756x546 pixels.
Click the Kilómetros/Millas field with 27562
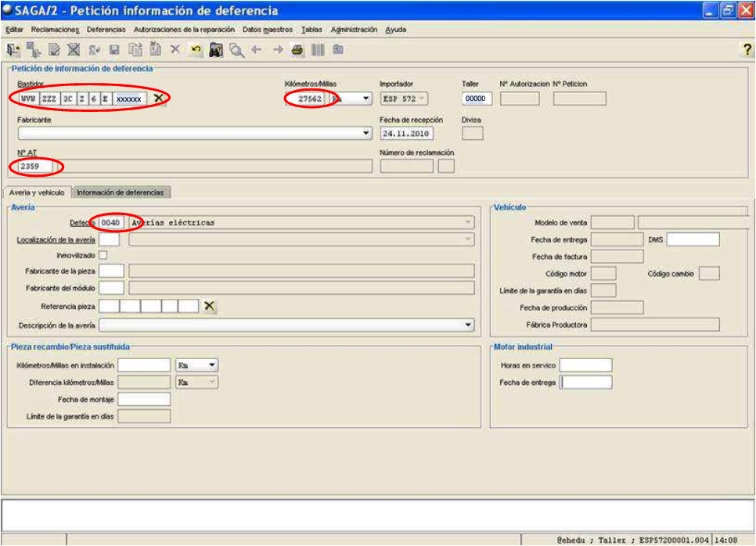[304, 99]
